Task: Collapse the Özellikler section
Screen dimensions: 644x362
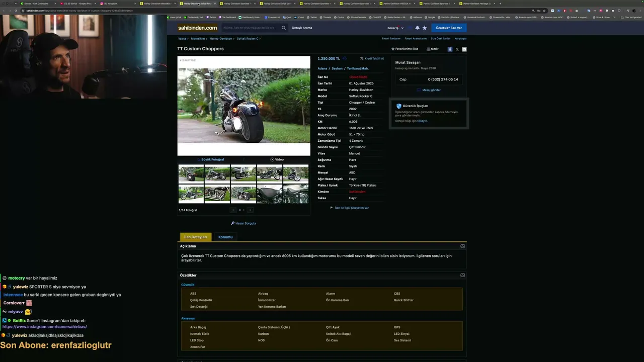Action: 463,276
